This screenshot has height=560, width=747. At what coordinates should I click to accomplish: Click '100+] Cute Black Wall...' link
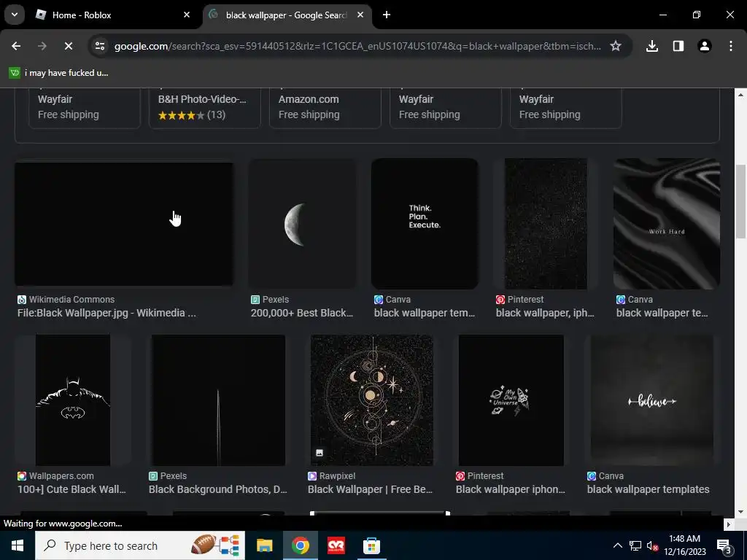72,489
